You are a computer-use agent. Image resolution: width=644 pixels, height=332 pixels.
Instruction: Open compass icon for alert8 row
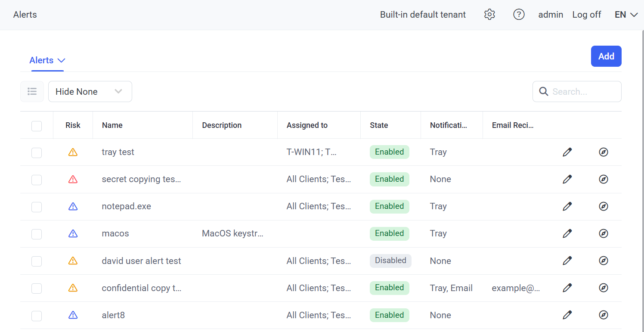click(x=604, y=315)
